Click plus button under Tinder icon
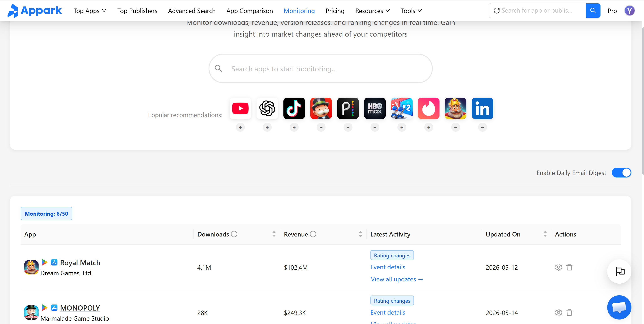The image size is (644, 324). [429, 127]
